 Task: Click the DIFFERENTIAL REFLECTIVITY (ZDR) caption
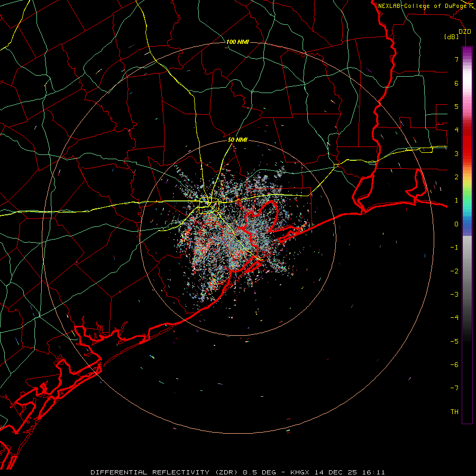(166, 472)
